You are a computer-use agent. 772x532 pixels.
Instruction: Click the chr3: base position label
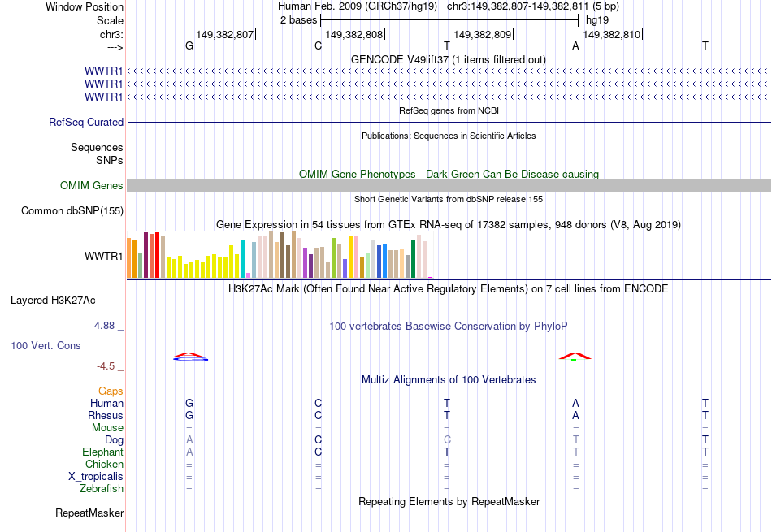tap(111, 34)
